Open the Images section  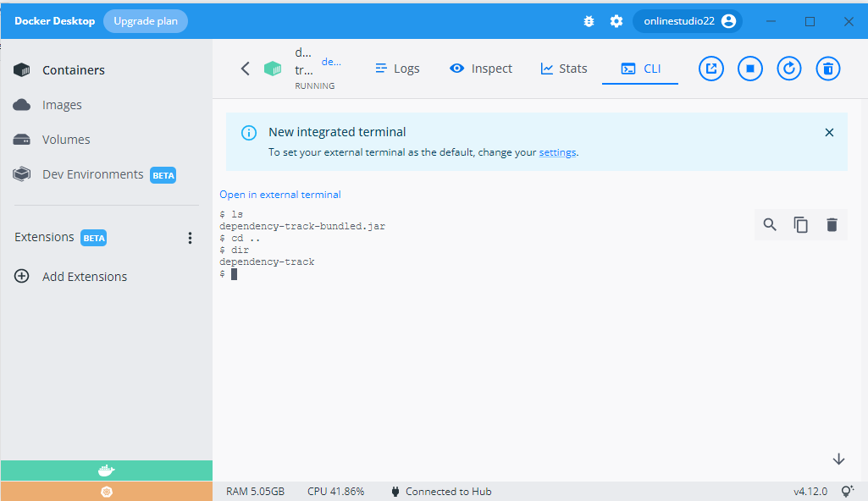click(59, 104)
